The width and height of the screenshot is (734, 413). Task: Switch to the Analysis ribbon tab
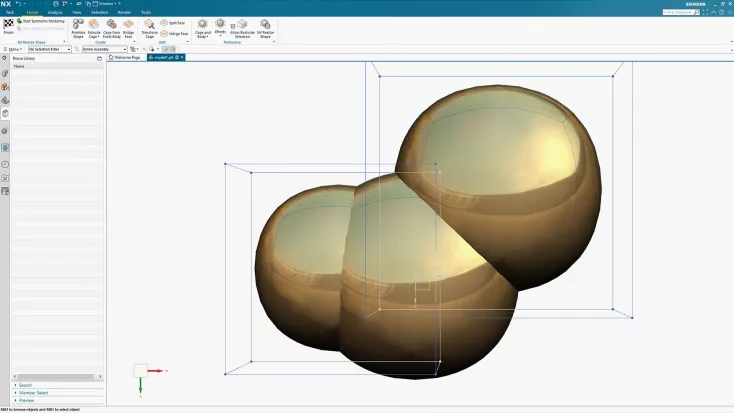pos(54,12)
